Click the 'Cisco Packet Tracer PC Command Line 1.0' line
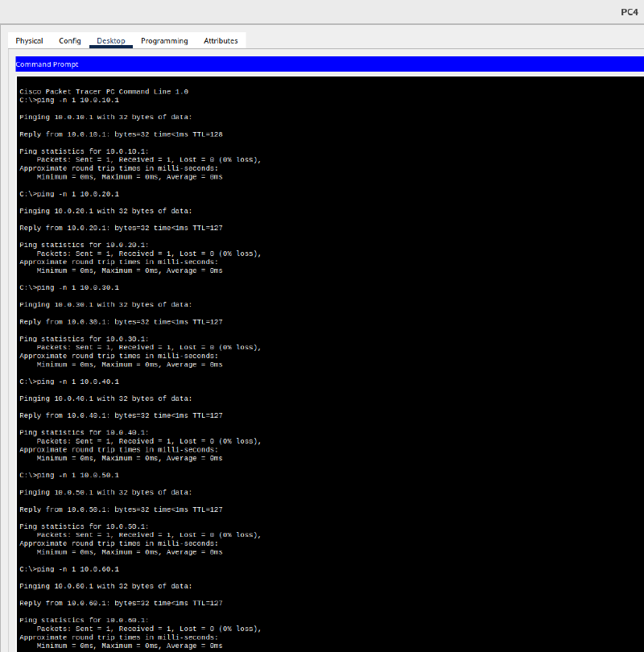 pyautogui.click(x=104, y=92)
